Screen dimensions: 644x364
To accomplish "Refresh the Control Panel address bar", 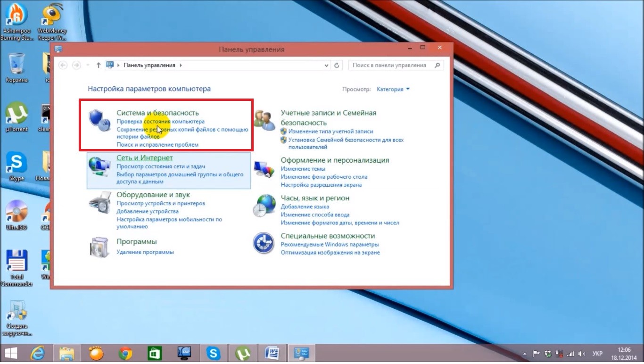I will pos(337,66).
